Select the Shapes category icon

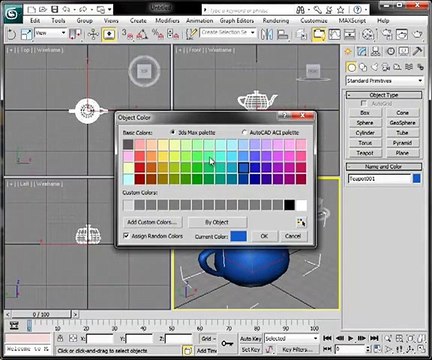[x=363, y=68]
